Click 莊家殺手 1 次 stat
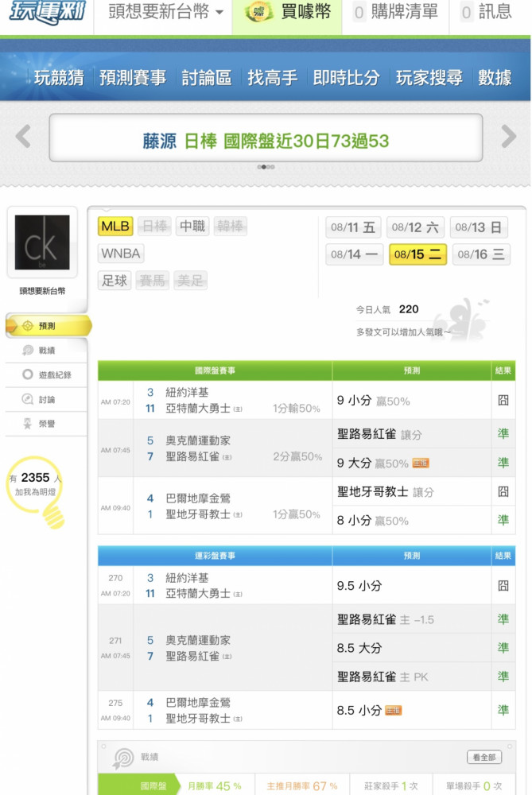 391,786
